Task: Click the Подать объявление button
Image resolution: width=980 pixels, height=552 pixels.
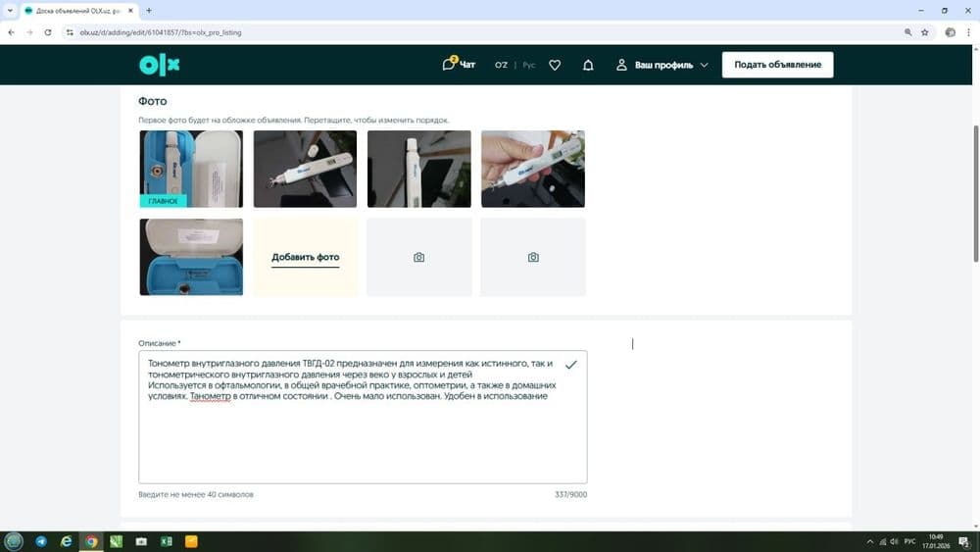Action: [x=777, y=65]
